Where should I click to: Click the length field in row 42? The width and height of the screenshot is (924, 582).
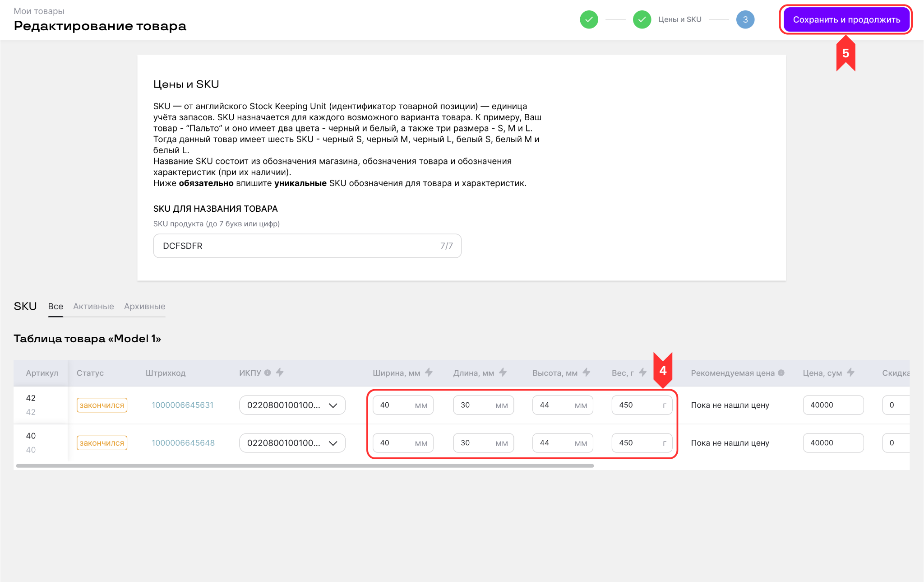click(483, 405)
